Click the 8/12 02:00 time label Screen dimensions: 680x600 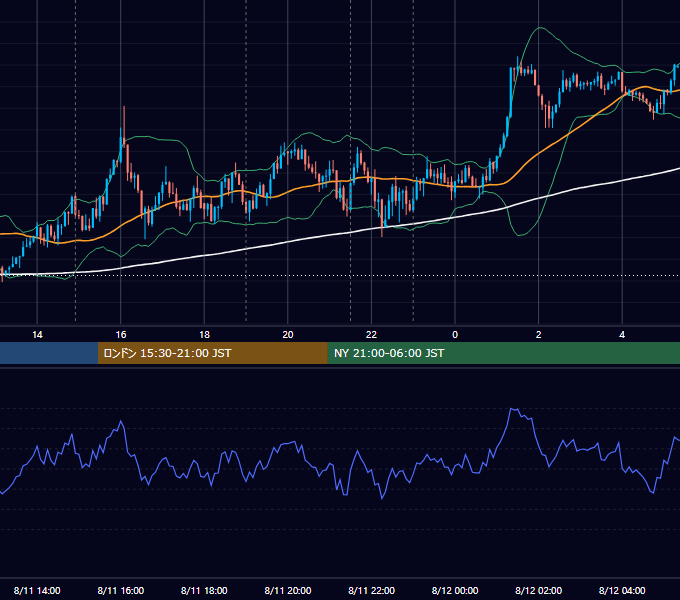539,590
